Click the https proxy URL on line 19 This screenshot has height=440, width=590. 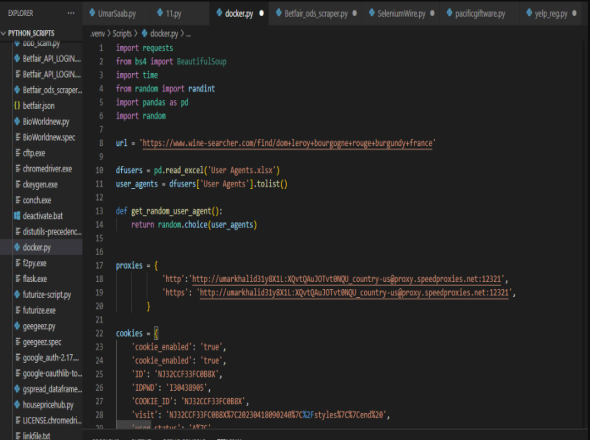point(354,292)
